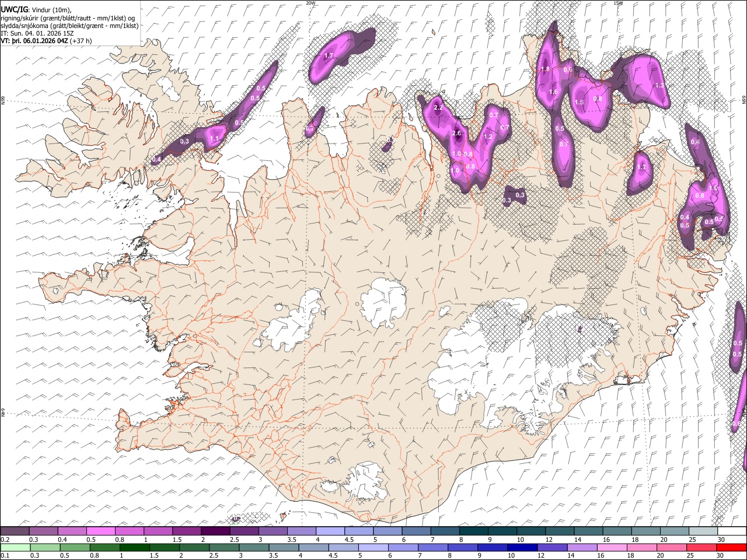The height and width of the screenshot is (560, 747).
Task: Click the bright pink 0.5 snow legend swatch
Action: pyautogui.click(x=100, y=531)
